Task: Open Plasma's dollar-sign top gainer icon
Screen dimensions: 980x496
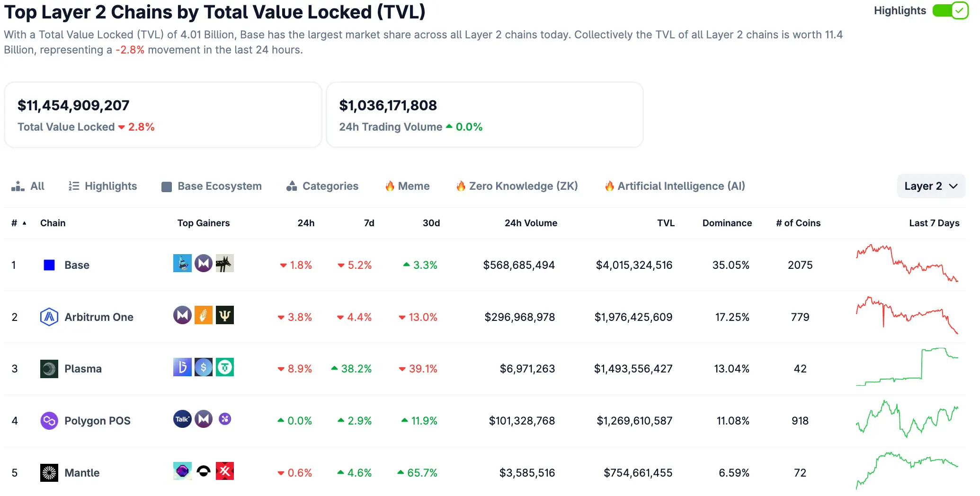Action: point(204,367)
